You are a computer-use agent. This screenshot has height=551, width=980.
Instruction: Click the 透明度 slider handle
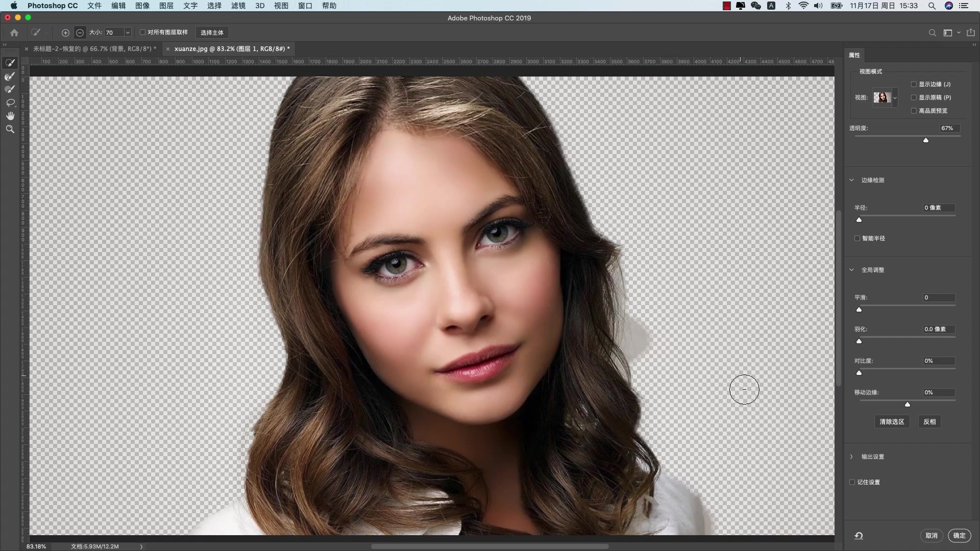click(926, 140)
